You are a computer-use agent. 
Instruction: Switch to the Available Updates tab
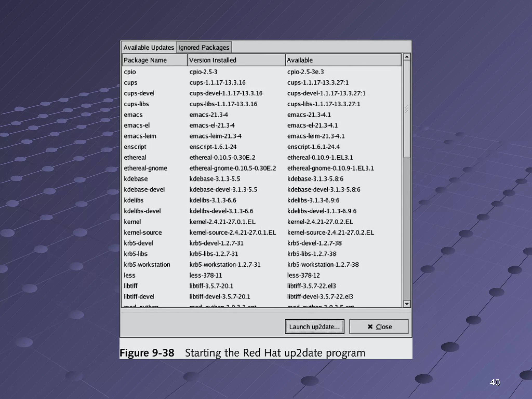[x=149, y=48]
